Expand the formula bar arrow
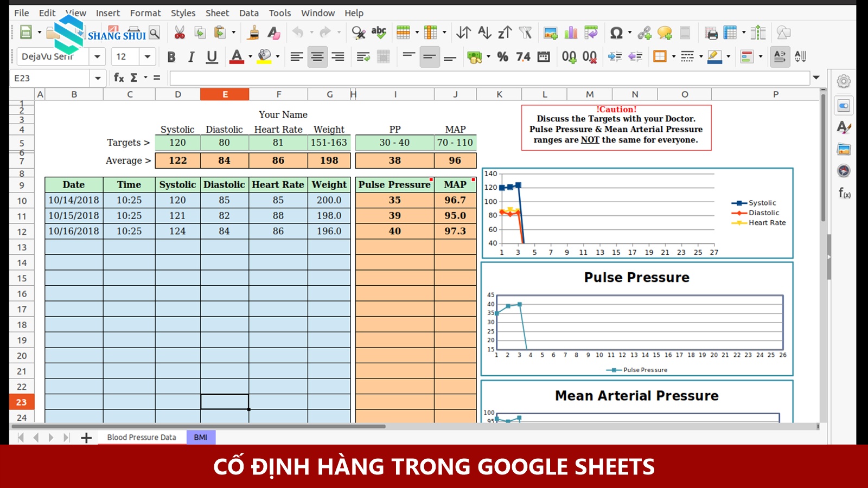Image resolution: width=868 pixels, height=488 pixels. (x=816, y=78)
